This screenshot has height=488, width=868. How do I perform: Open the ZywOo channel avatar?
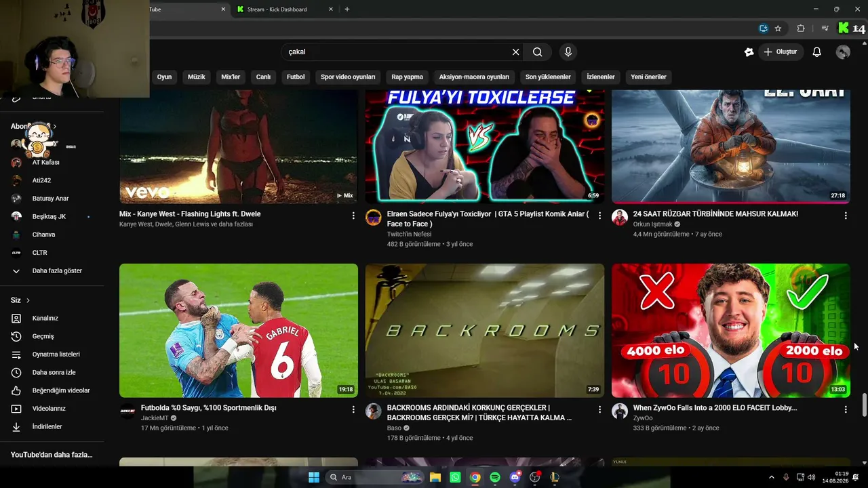620,411
